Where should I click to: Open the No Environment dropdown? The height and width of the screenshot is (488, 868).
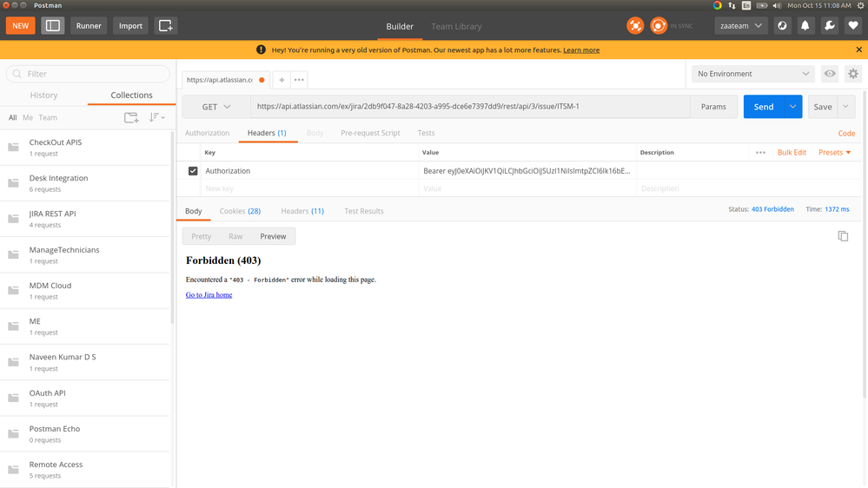click(752, 74)
